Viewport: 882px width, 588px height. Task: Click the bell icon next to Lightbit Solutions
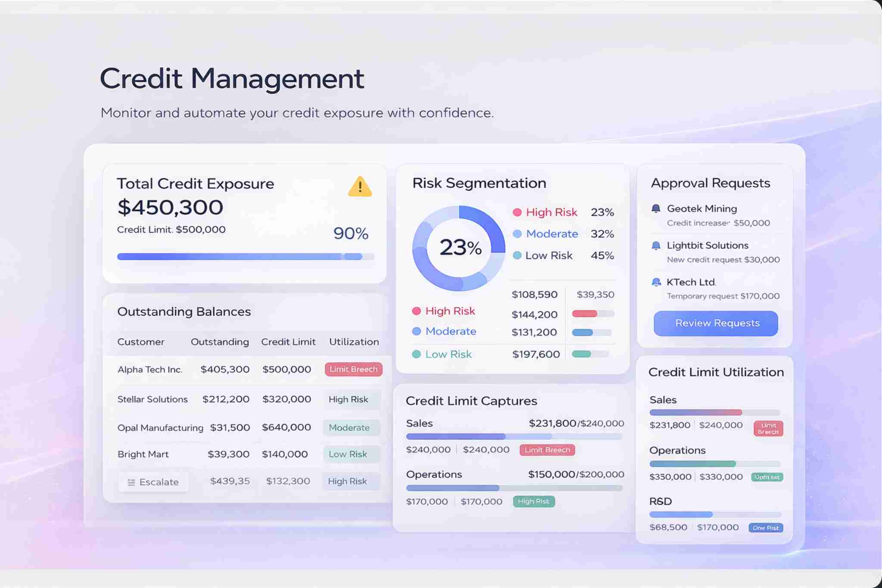coord(656,245)
